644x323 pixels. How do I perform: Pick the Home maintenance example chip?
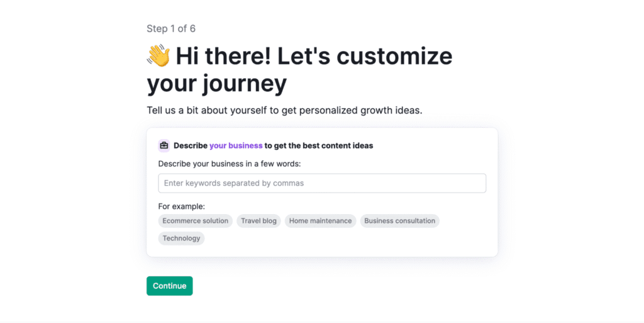click(320, 221)
